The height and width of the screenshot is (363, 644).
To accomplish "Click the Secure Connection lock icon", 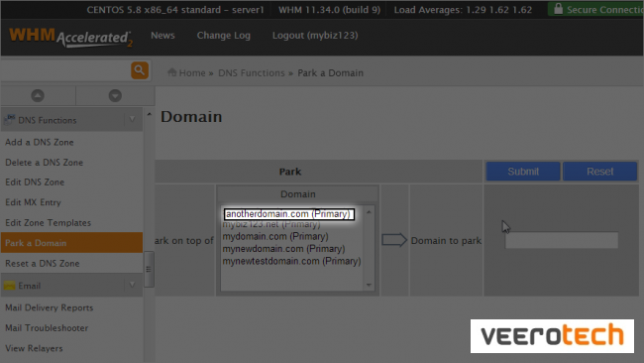I will 558,9.
